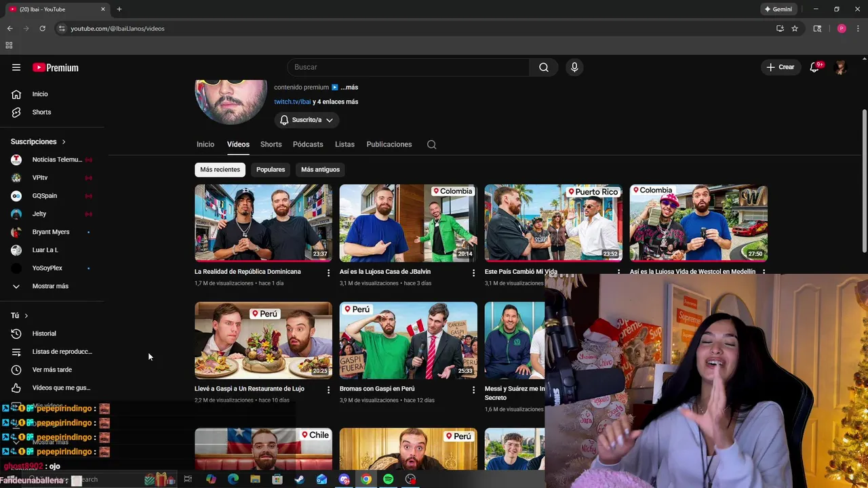Expand the Suscripciones section

click(38, 142)
